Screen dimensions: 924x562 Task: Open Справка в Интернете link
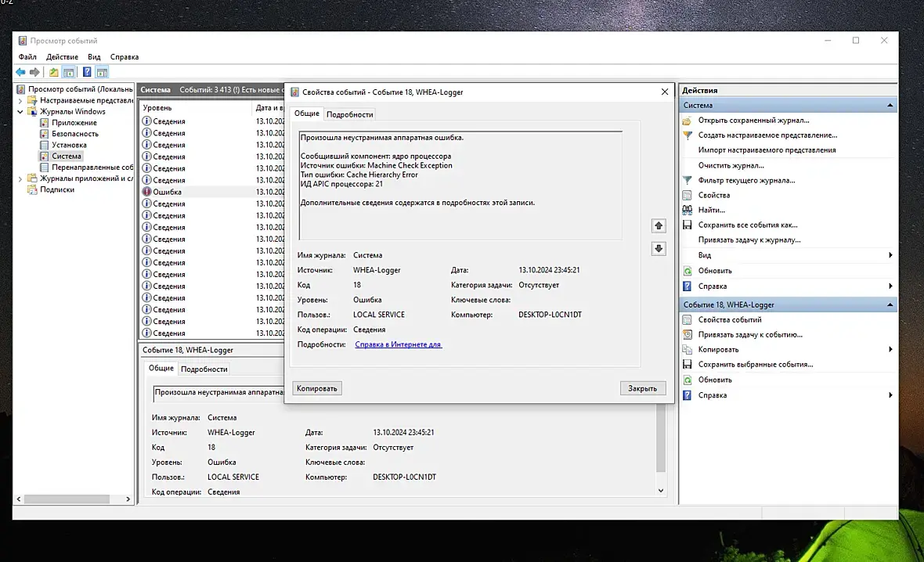398,344
